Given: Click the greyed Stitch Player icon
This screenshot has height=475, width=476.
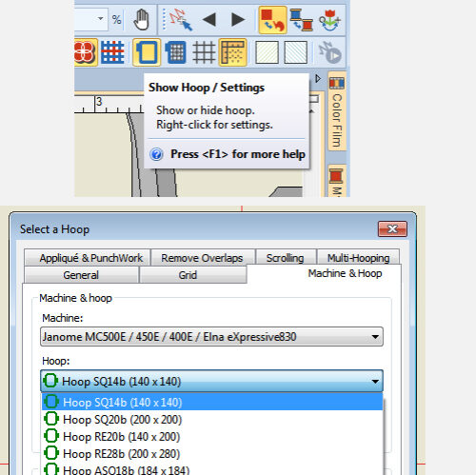Looking at the screenshot, I should pos(330,52).
